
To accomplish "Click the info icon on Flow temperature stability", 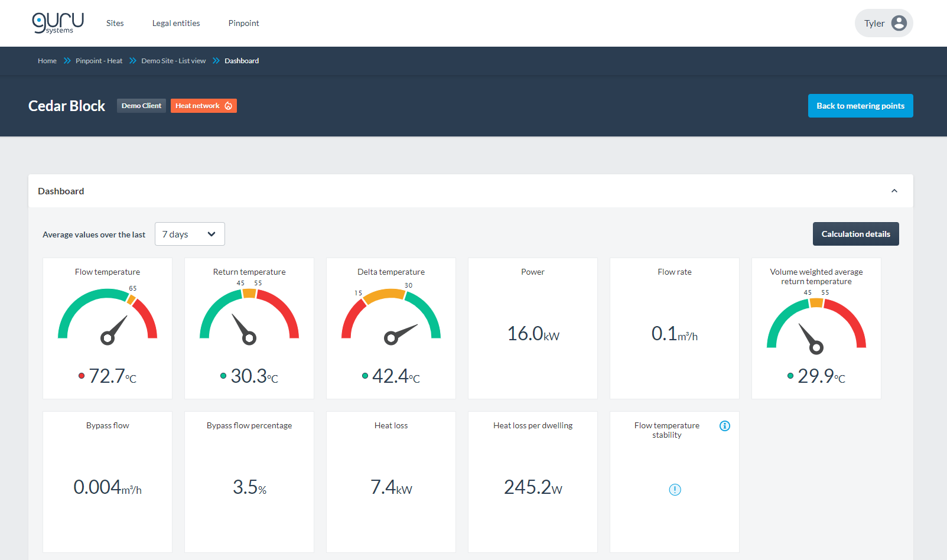I will (x=725, y=426).
